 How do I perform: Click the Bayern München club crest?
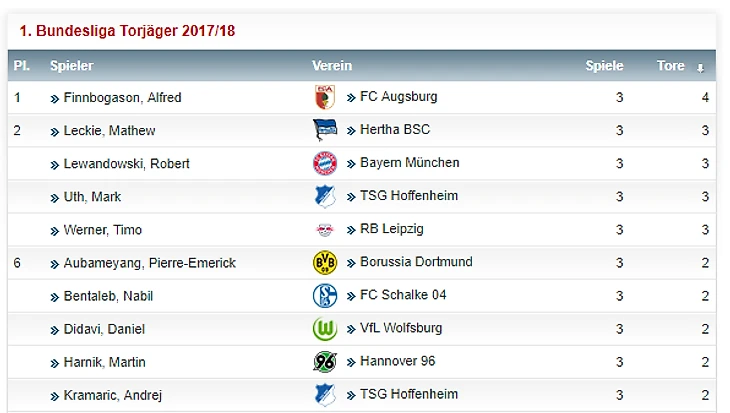tap(324, 163)
